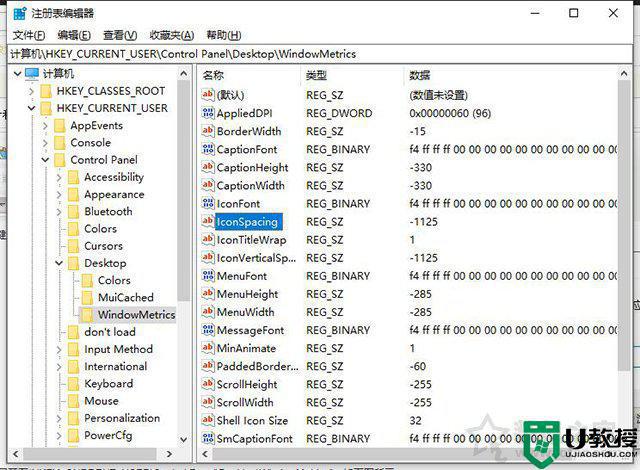Select the Mouse key in tree
Viewport: 640px width, 470px height.
(x=101, y=401)
